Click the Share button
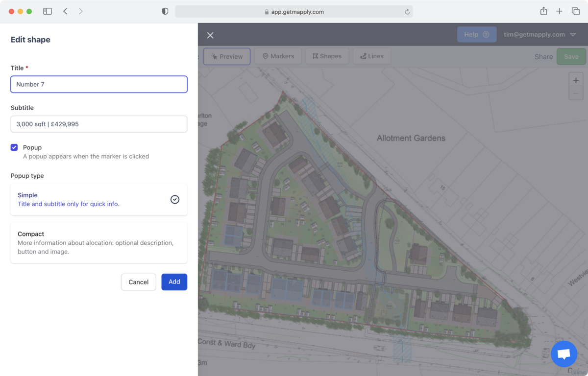 [x=543, y=56]
